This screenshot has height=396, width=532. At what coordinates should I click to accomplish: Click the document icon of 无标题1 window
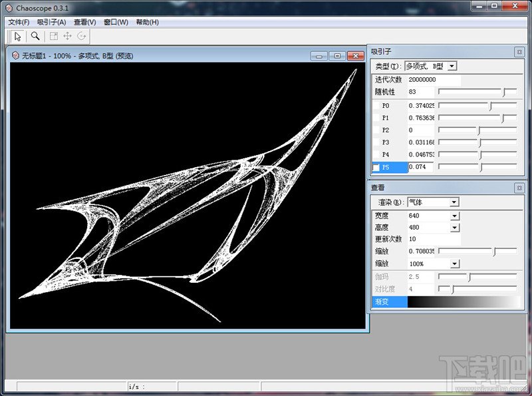(x=15, y=56)
